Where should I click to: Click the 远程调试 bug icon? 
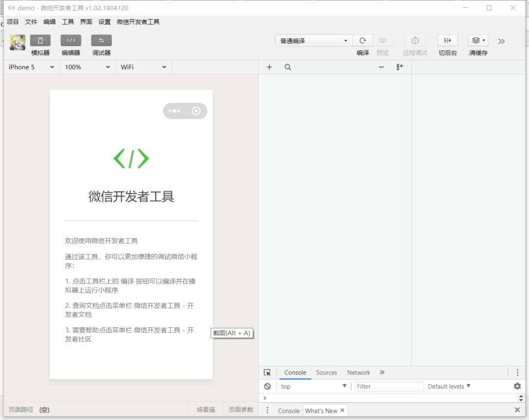(x=415, y=41)
